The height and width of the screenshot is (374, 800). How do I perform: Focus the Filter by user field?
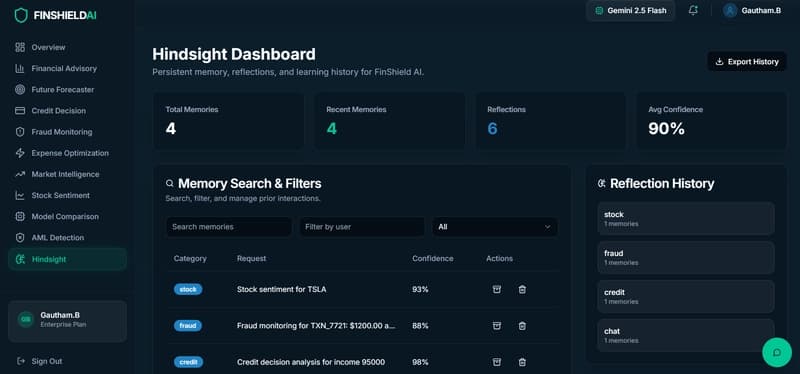(x=362, y=227)
